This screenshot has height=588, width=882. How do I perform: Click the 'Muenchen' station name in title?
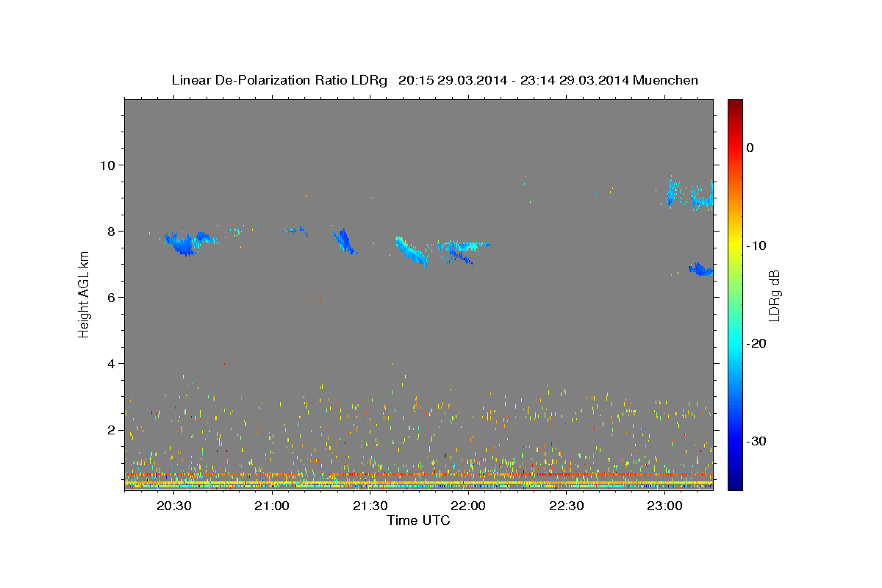click(x=667, y=80)
